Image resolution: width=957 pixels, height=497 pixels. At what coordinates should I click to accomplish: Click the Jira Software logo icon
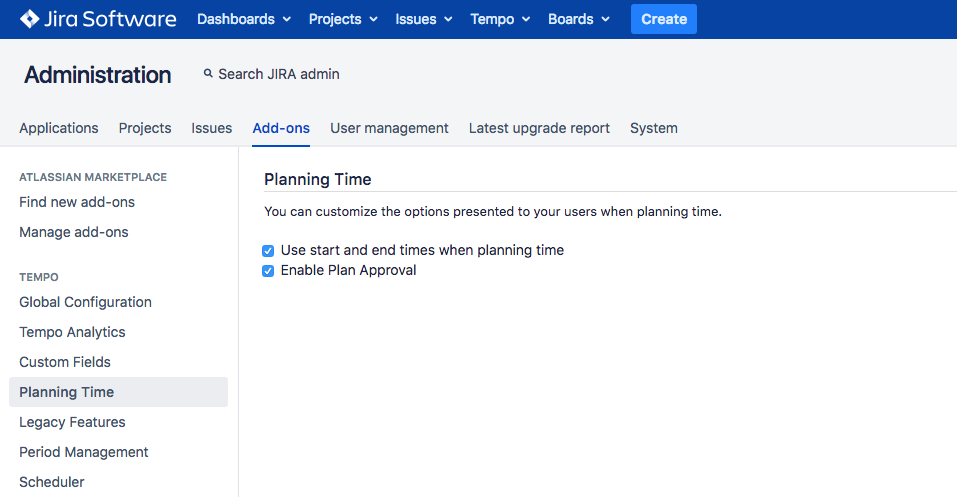coord(30,19)
